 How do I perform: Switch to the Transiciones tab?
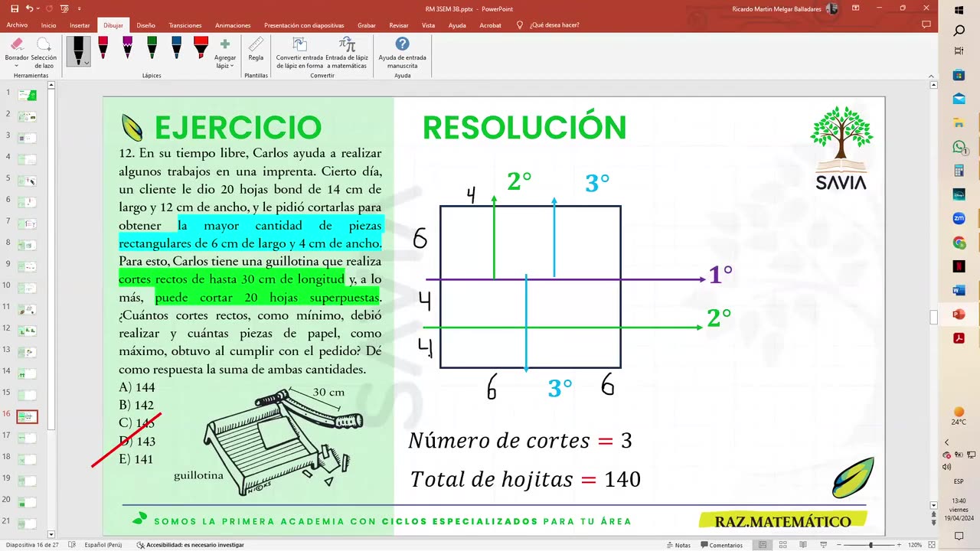pos(185,25)
